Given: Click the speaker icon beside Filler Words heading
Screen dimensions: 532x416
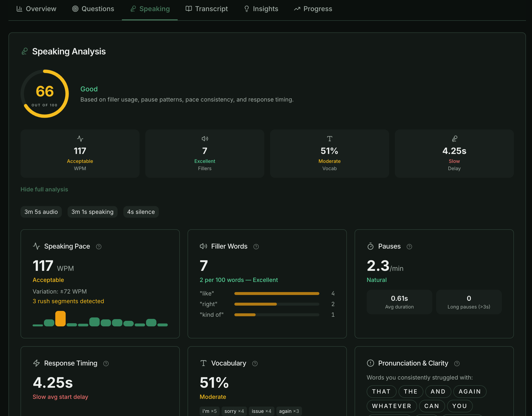Looking at the screenshot, I should (203, 246).
